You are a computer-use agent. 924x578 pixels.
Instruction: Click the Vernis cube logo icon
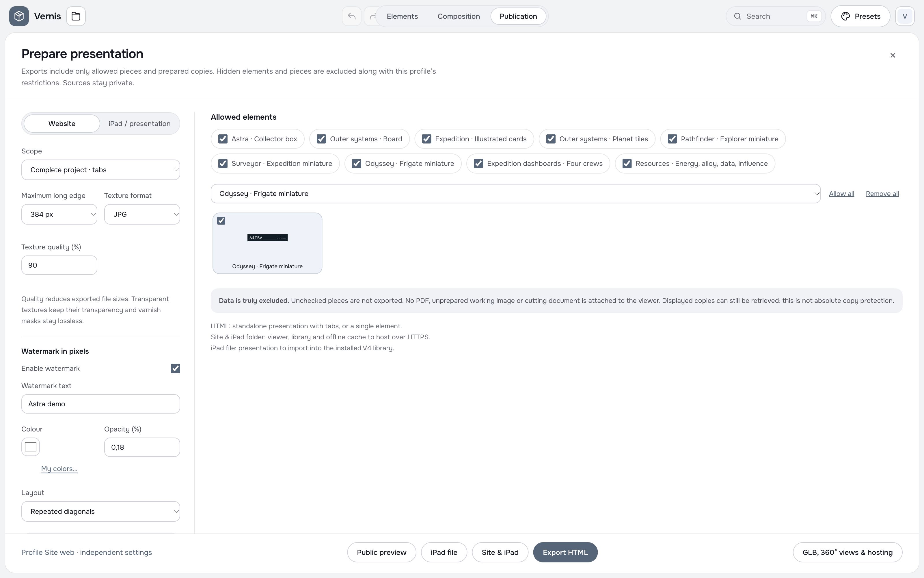[x=19, y=16]
